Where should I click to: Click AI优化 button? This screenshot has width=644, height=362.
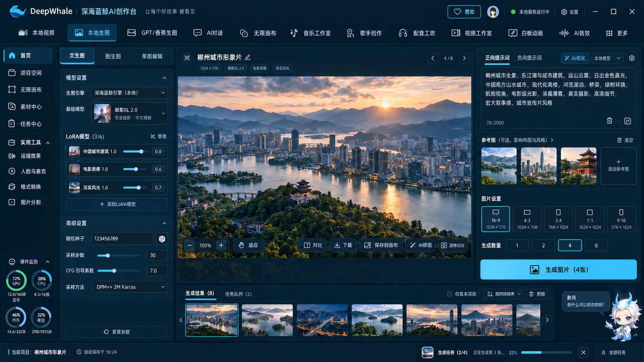tap(575, 58)
